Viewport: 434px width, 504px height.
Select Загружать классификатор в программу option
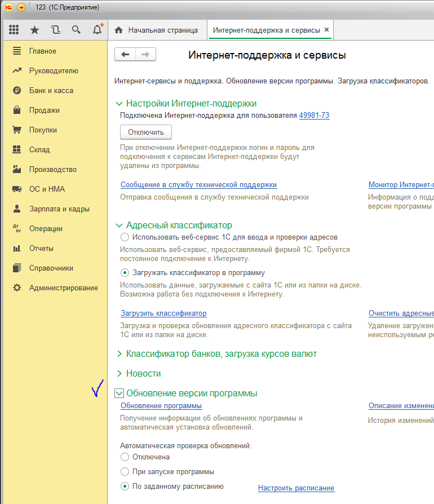(x=125, y=272)
